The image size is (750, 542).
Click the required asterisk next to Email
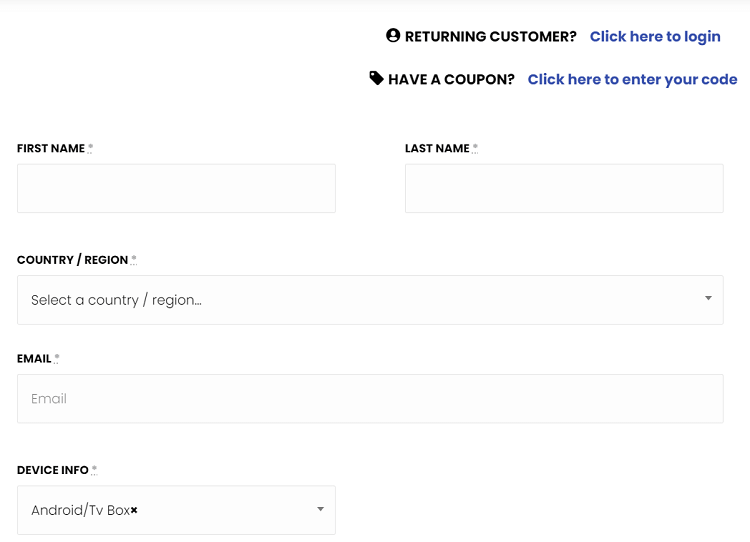(x=57, y=358)
